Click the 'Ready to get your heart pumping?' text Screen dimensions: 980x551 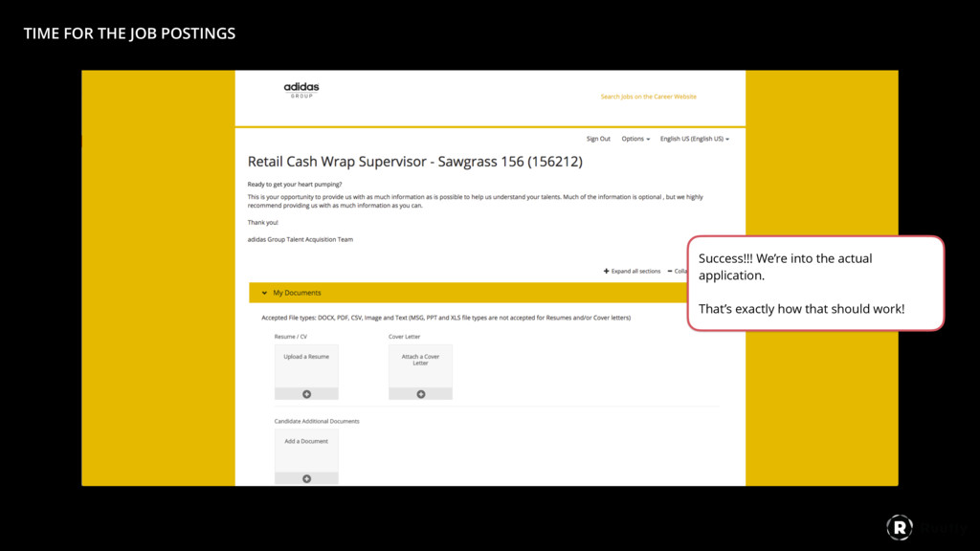295,185
